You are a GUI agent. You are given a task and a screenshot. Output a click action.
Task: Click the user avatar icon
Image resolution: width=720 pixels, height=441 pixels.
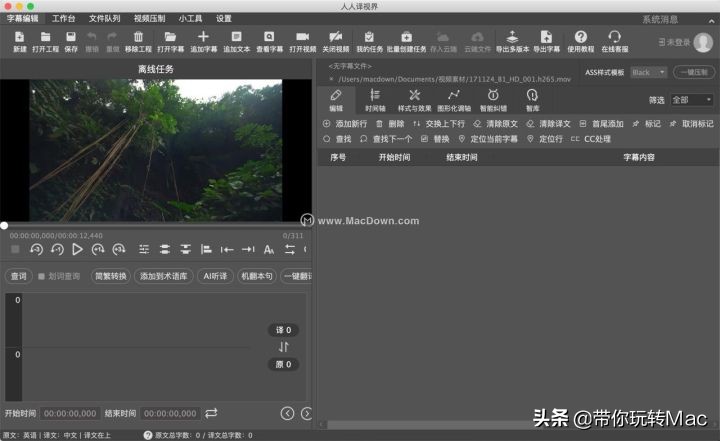pos(703,42)
